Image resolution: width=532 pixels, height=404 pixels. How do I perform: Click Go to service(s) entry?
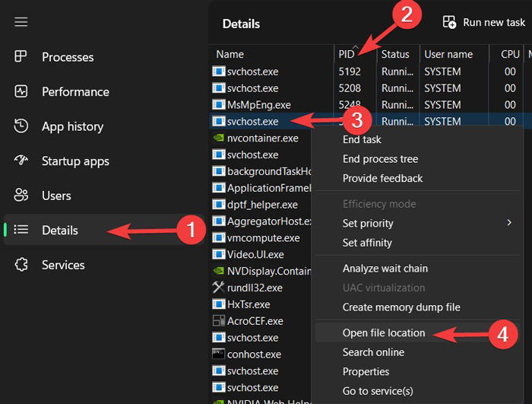378,391
